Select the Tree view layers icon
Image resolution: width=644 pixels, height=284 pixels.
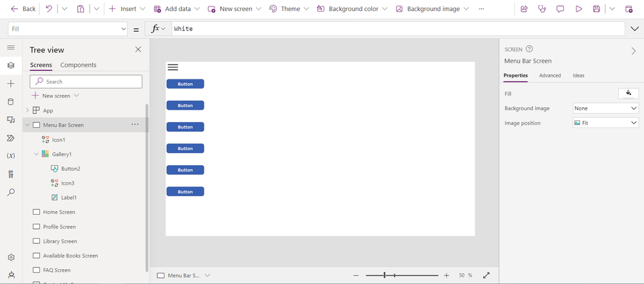pos(11,65)
